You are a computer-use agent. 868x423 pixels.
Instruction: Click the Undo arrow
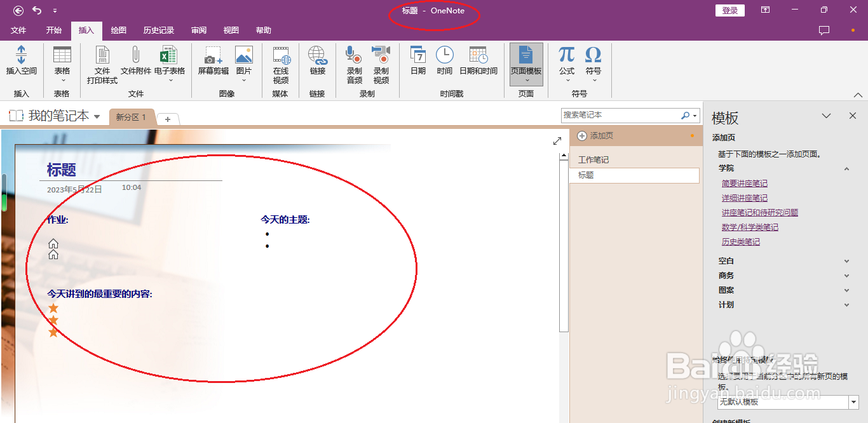pos(37,10)
